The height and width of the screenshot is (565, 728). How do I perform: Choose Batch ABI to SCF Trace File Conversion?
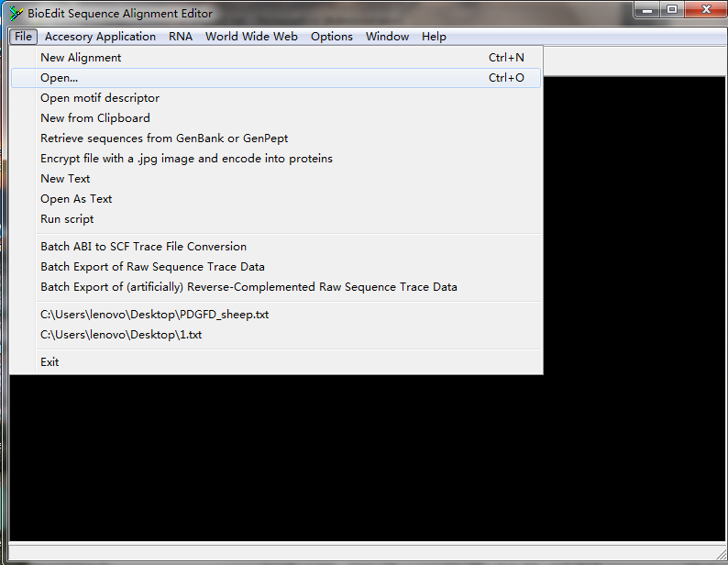click(x=276, y=247)
